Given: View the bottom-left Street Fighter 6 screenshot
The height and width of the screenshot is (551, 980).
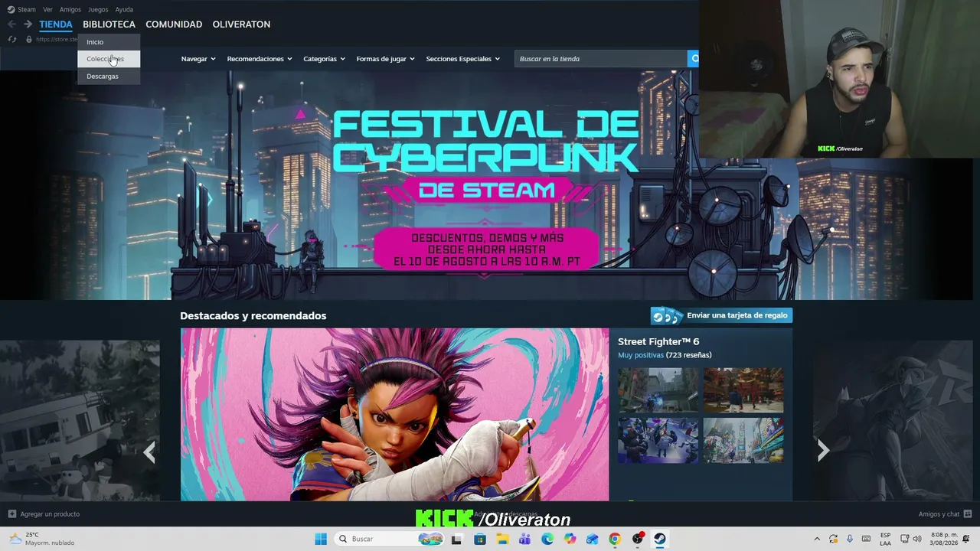Looking at the screenshot, I should 658,440.
